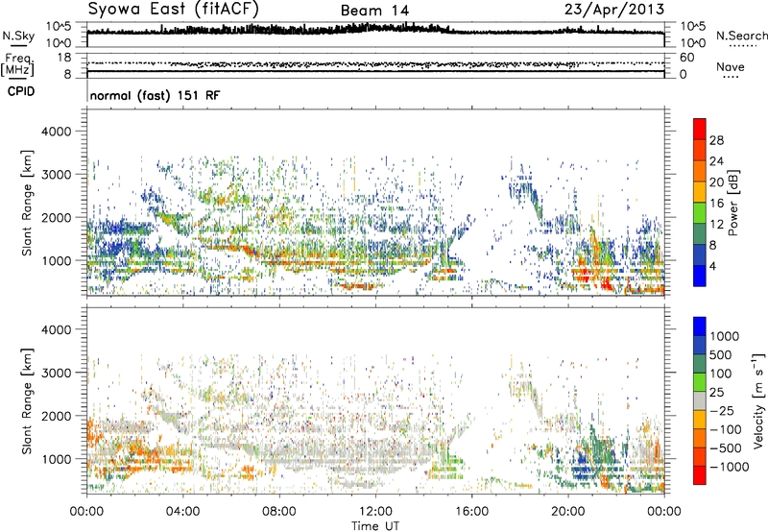Click the 'N.Search' legend label
Screen dimensions: 768x532
click(x=741, y=36)
